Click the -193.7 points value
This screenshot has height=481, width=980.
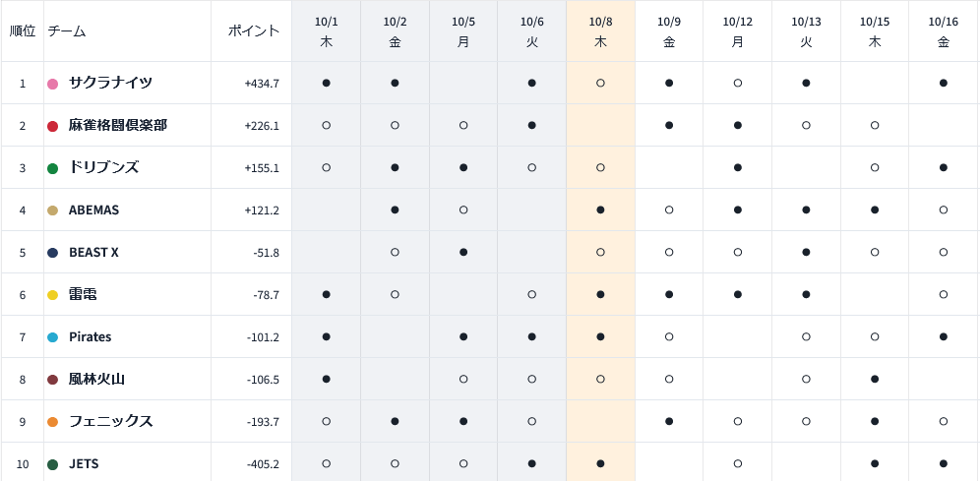tap(263, 422)
